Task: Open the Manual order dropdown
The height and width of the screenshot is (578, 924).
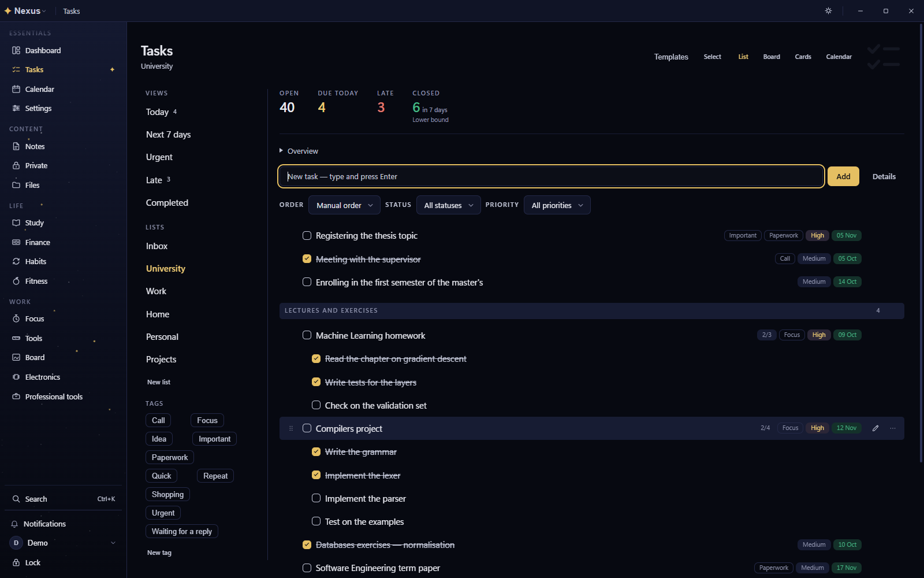Action: pos(344,205)
